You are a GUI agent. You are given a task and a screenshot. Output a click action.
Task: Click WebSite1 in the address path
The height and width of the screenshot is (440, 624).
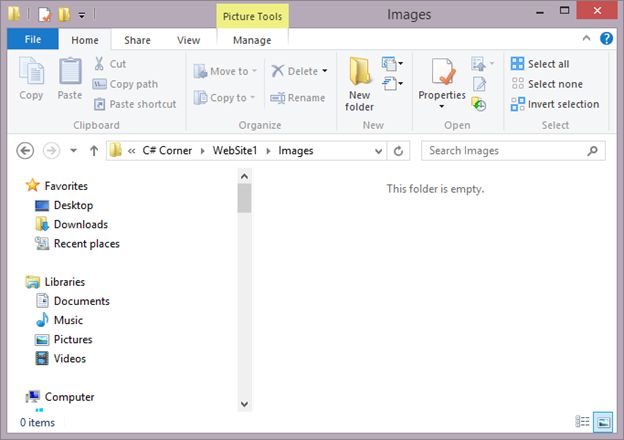coord(235,151)
